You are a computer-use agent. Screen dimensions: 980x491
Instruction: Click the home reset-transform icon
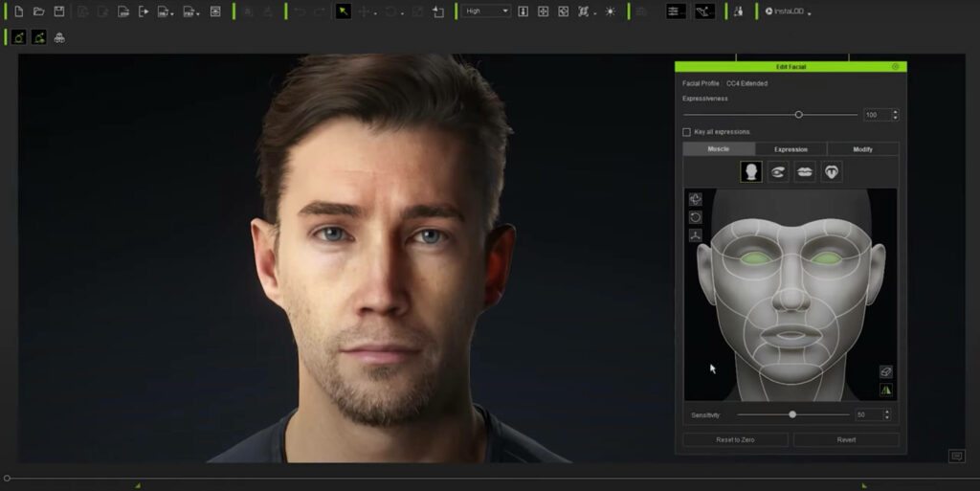click(438, 11)
